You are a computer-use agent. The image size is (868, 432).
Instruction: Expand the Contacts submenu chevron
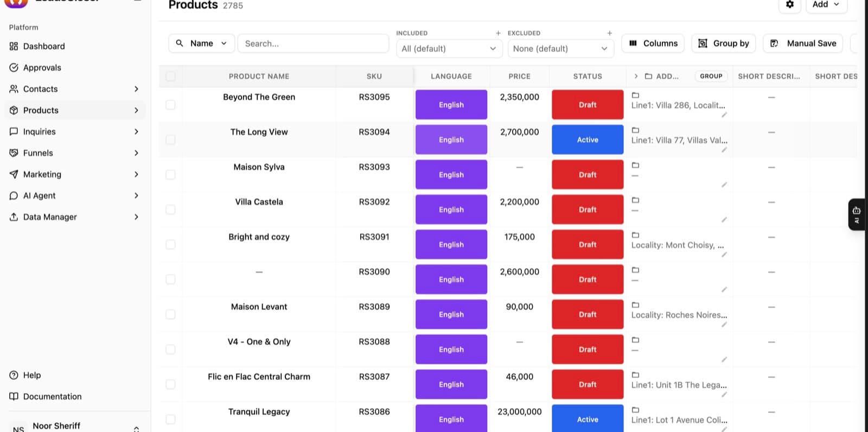pyautogui.click(x=136, y=89)
